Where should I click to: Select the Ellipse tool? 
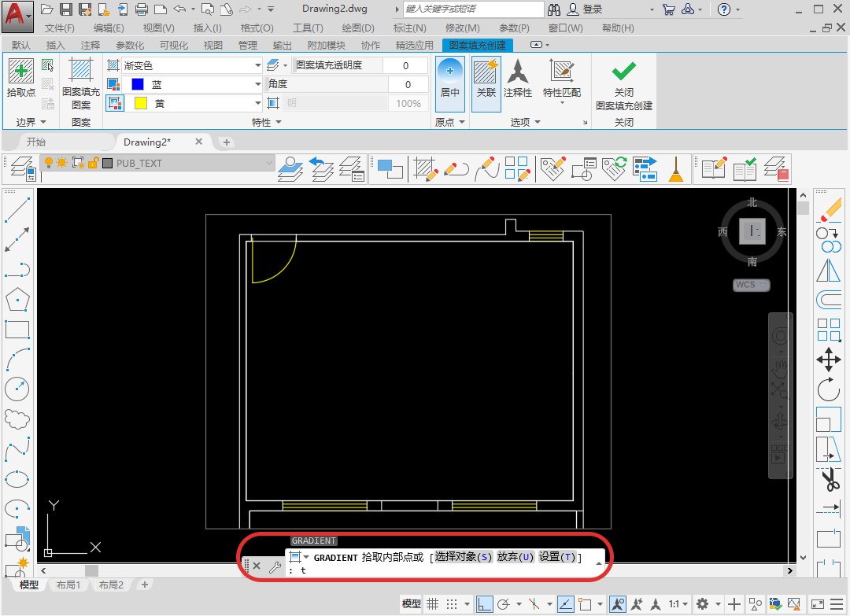click(x=17, y=479)
